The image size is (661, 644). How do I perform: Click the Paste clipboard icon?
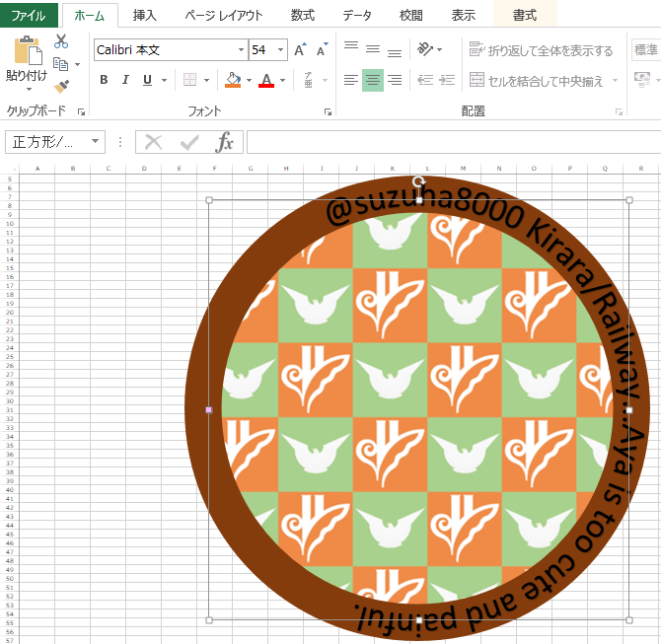pos(28,50)
